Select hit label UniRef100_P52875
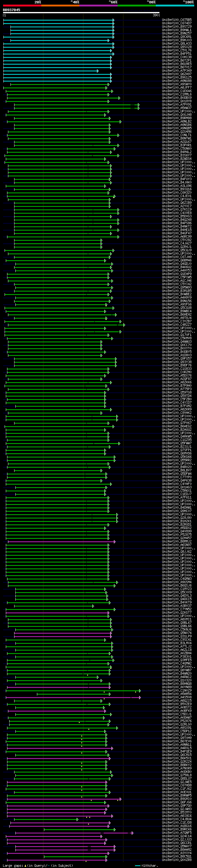This screenshot has height=868, width=197. pyautogui.click(x=177, y=535)
